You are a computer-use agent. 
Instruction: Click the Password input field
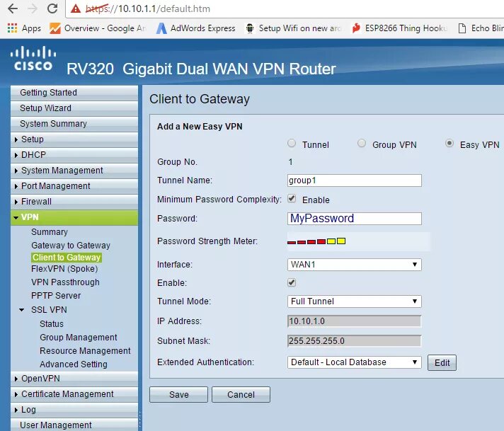tap(354, 219)
